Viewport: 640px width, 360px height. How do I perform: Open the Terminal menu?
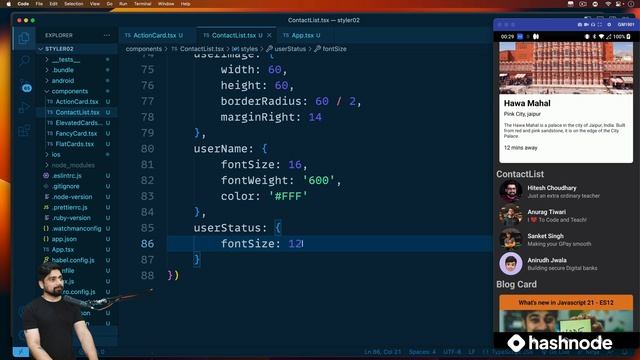tap(142, 4)
